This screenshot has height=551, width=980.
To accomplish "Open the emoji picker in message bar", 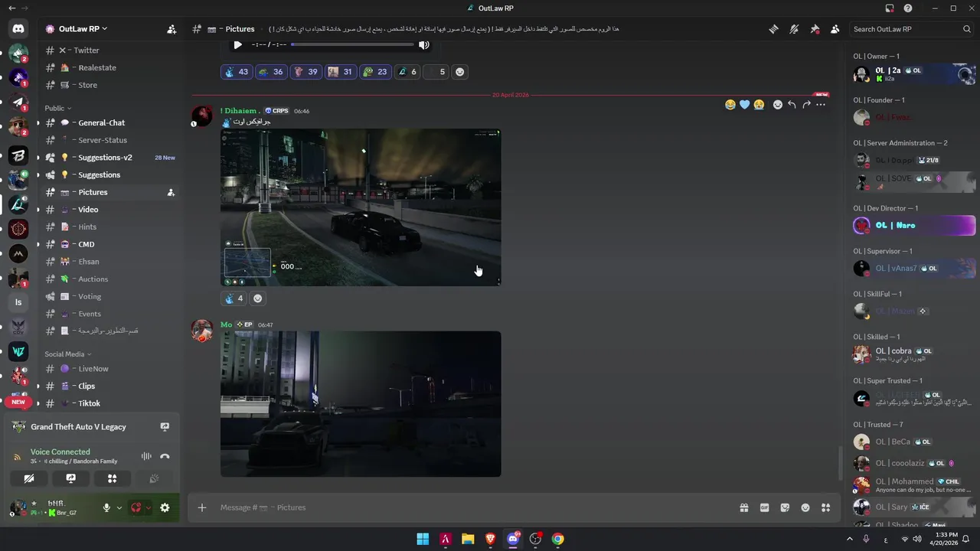I will [x=805, y=507].
